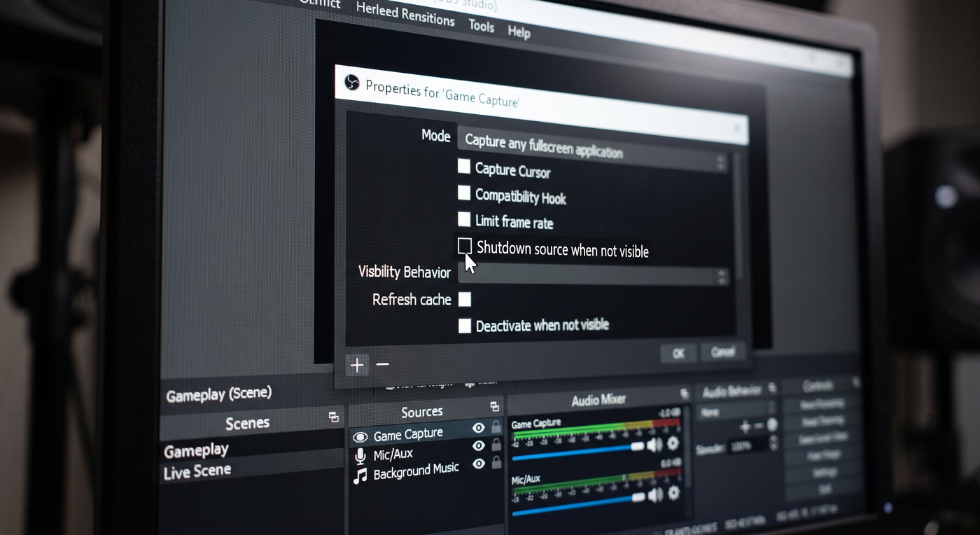This screenshot has width=980, height=535.
Task: Click the minus icon in the Properties dialog
Action: coord(382,365)
